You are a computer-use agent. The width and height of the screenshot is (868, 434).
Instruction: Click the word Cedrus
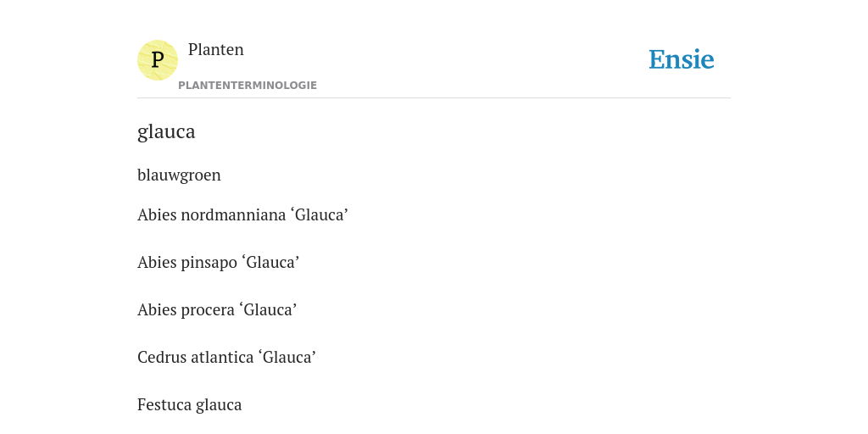click(162, 357)
